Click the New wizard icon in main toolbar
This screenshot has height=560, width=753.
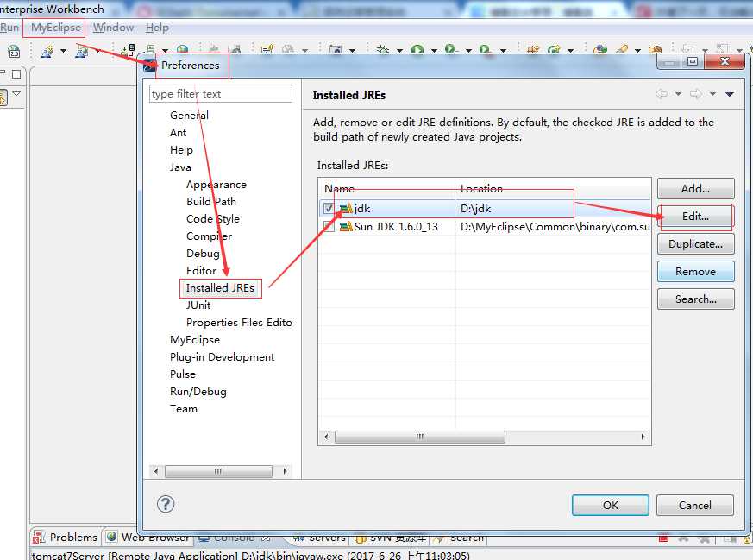tap(47, 51)
